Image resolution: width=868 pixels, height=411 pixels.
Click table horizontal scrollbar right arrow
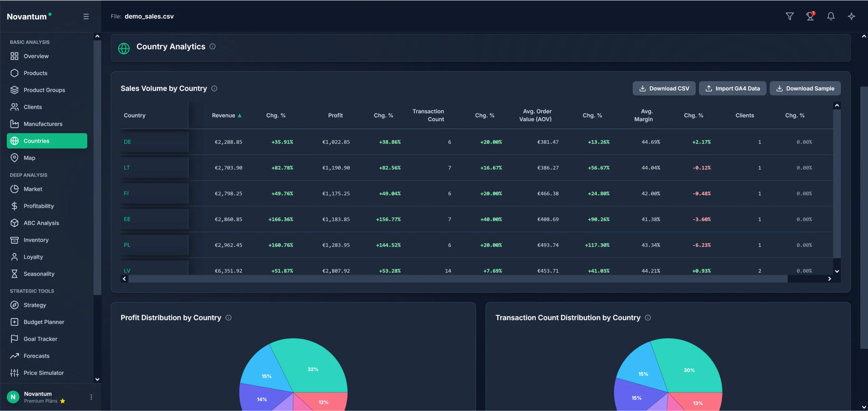pyautogui.click(x=829, y=279)
